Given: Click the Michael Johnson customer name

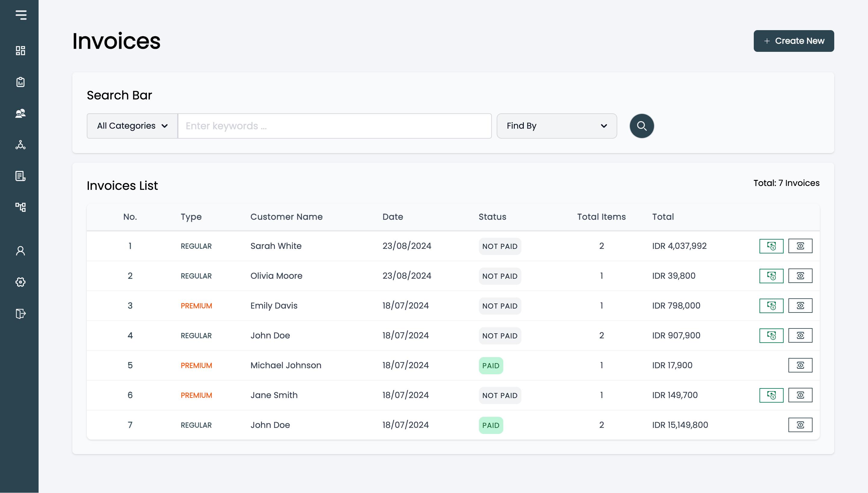Looking at the screenshot, I should [x=286, y=365].
